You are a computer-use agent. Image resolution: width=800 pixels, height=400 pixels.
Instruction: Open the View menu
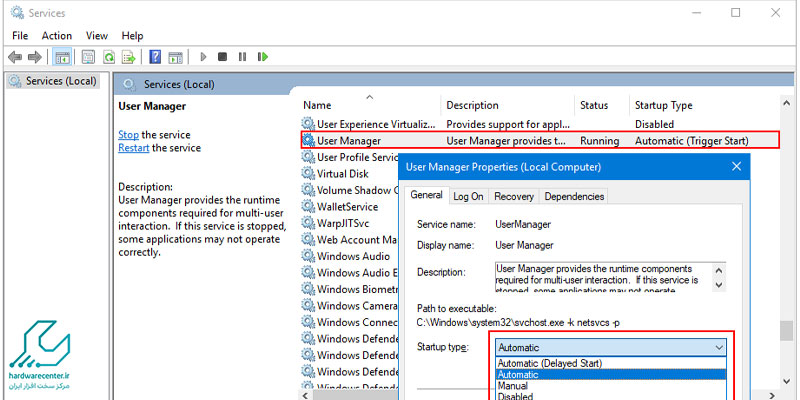coord(96,36)
